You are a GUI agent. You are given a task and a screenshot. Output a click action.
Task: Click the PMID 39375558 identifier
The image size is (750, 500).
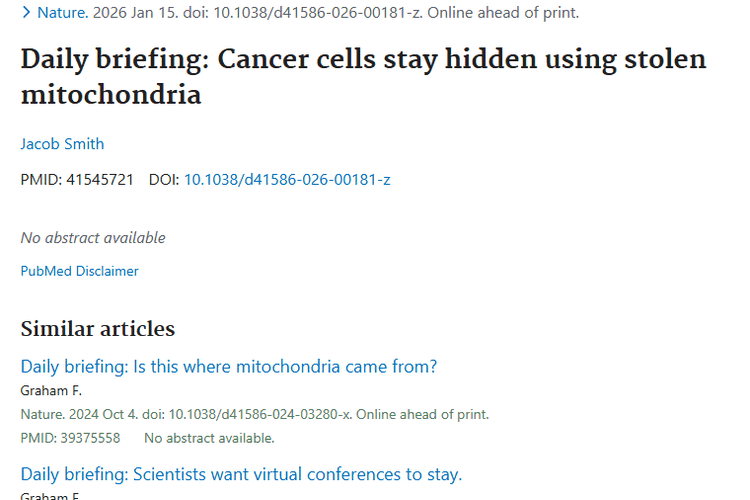pos(70,438)
